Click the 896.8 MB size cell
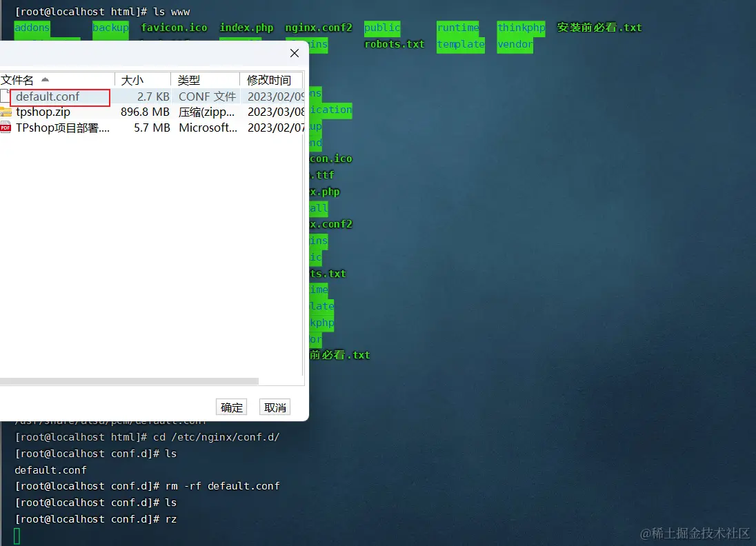Viewport: 756px width, 546px height. pyautogui.click(x=145, y=112)
